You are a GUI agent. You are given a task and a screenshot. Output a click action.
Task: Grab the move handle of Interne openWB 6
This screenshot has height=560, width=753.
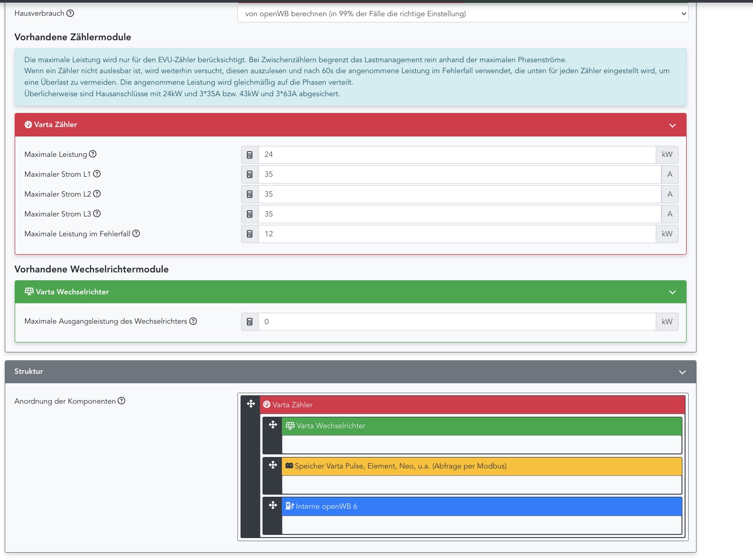click(273, 505)
